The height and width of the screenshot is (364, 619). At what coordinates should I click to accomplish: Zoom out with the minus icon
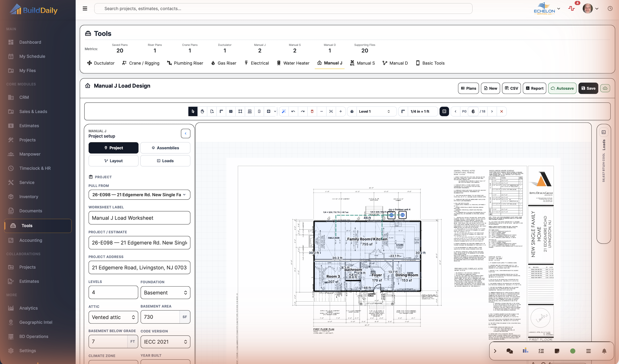coord(322,111)
